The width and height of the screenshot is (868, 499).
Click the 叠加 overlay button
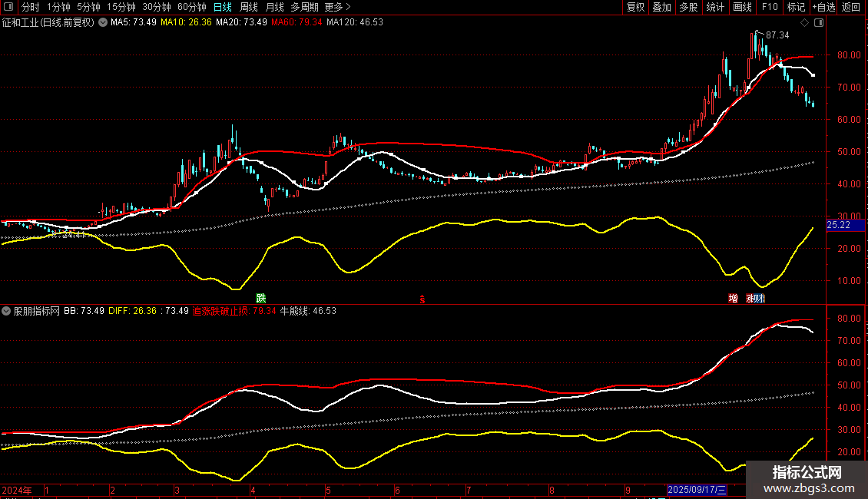tap(662, 7)
